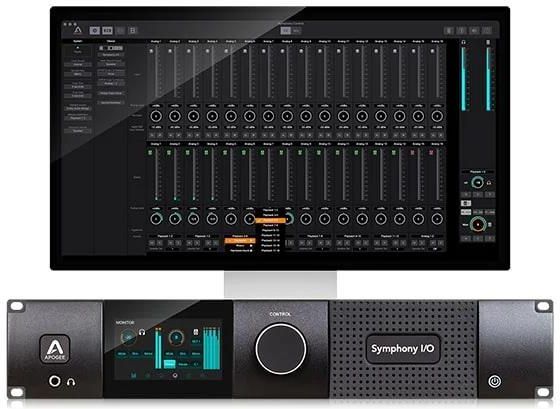Choose Playback 3-4 in the open menu
This screenshot has height=409, width=560.
click(270, 215)
